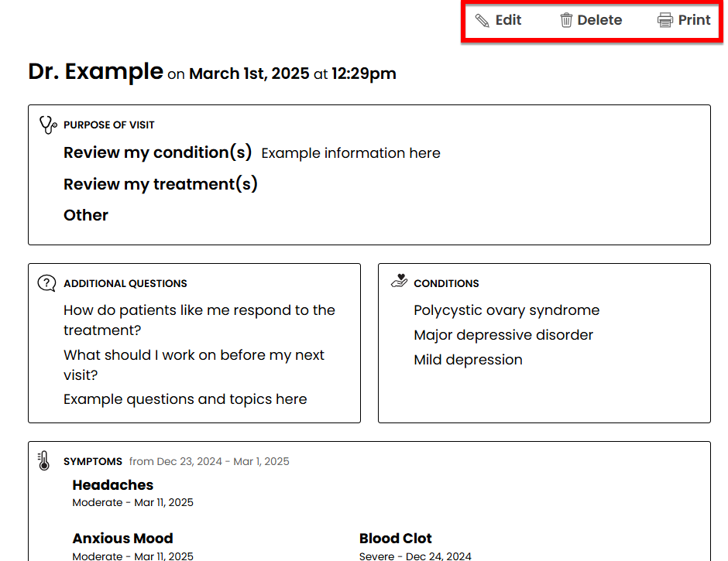Select the Delete button text
Screen dimensions: 728x561
pyautogui.click(x=599, y=20)
